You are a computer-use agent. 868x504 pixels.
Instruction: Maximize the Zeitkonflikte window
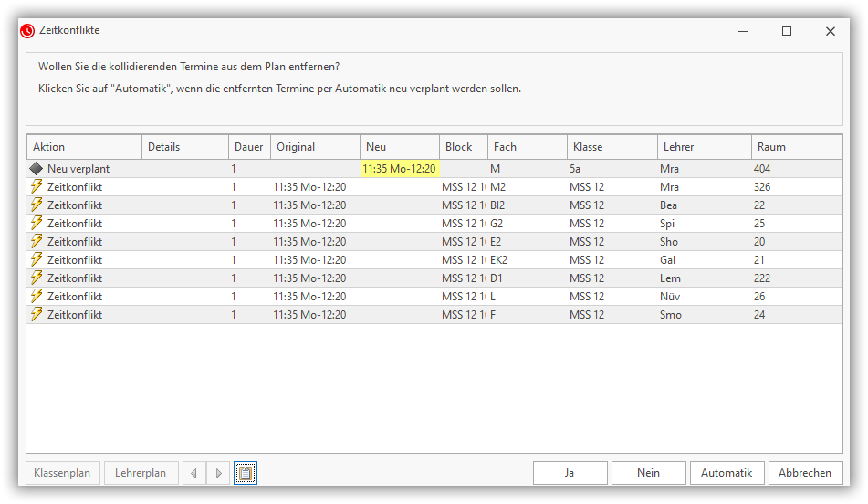pos(787,31)
